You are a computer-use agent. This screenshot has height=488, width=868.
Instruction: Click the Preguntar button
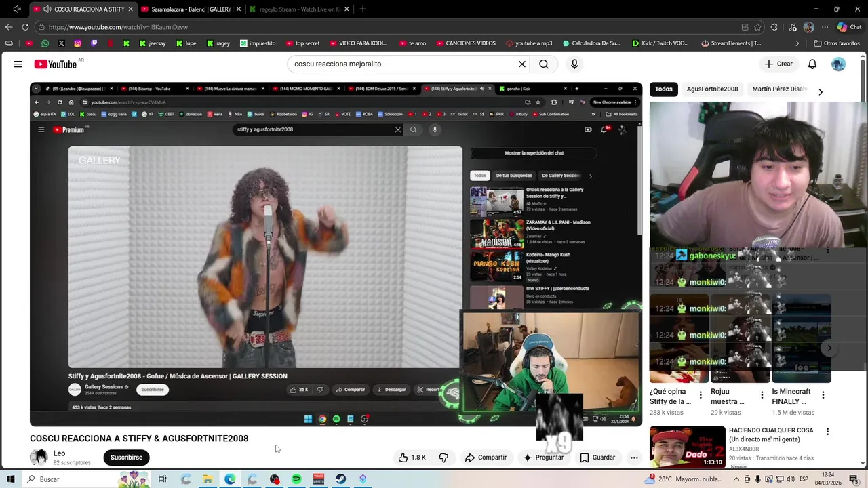click(x=542, y=457)
